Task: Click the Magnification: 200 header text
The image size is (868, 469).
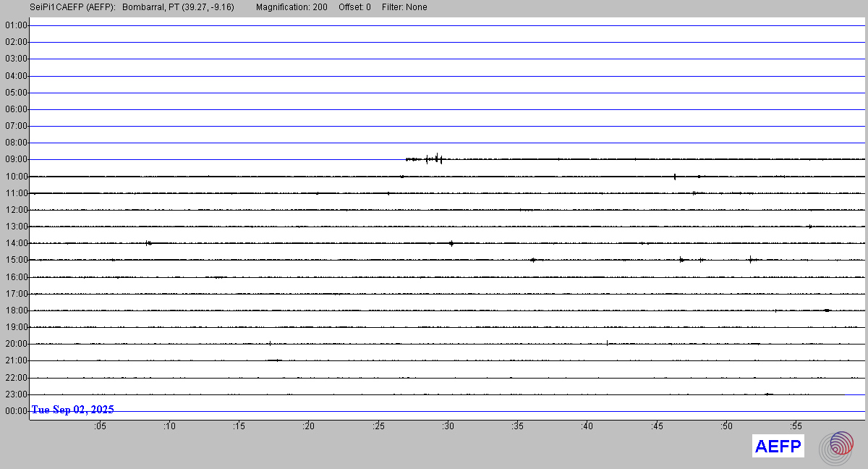Action: tap(292, 7)
